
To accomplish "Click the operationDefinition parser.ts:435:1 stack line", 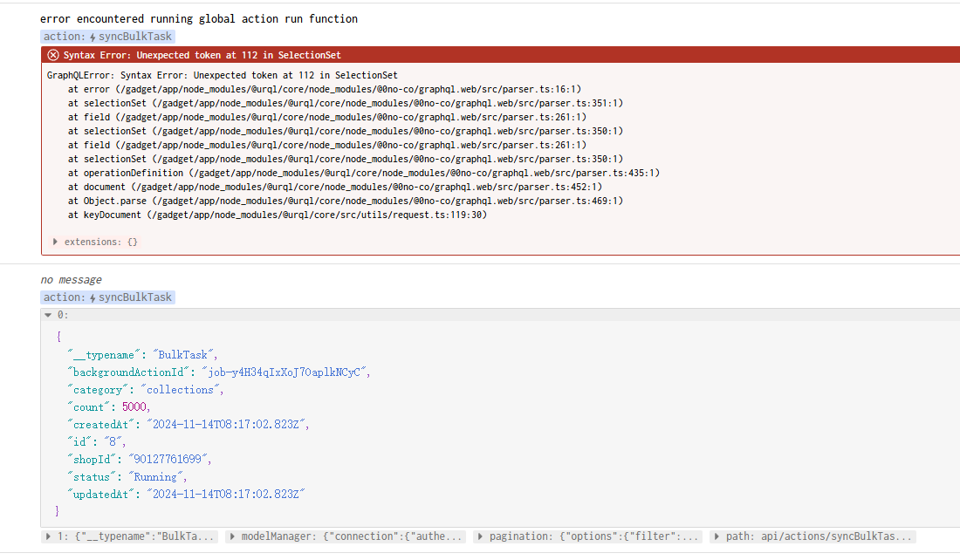I will pos(363,173).
